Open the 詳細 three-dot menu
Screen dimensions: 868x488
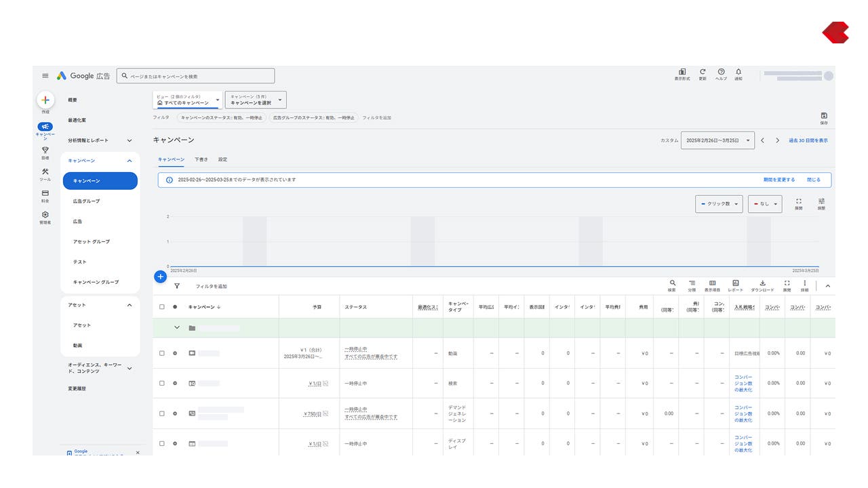[805, 283]
